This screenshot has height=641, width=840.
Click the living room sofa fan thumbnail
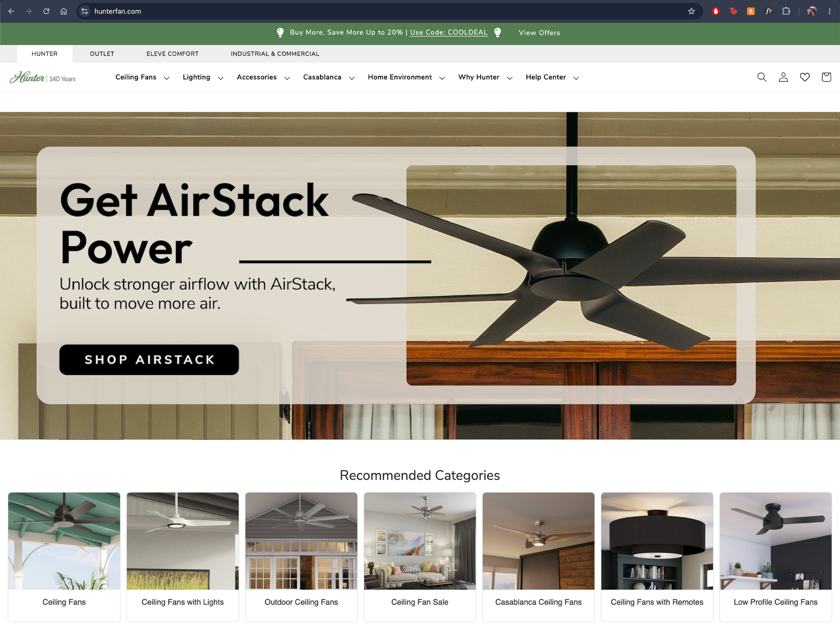pyautogui.click(x=420, y=541)
